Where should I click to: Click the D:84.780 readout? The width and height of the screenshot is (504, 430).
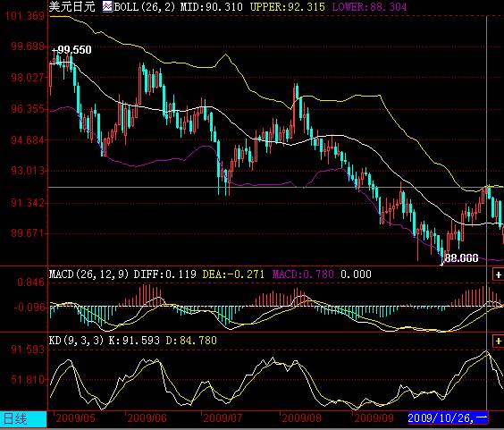(191, 341)
